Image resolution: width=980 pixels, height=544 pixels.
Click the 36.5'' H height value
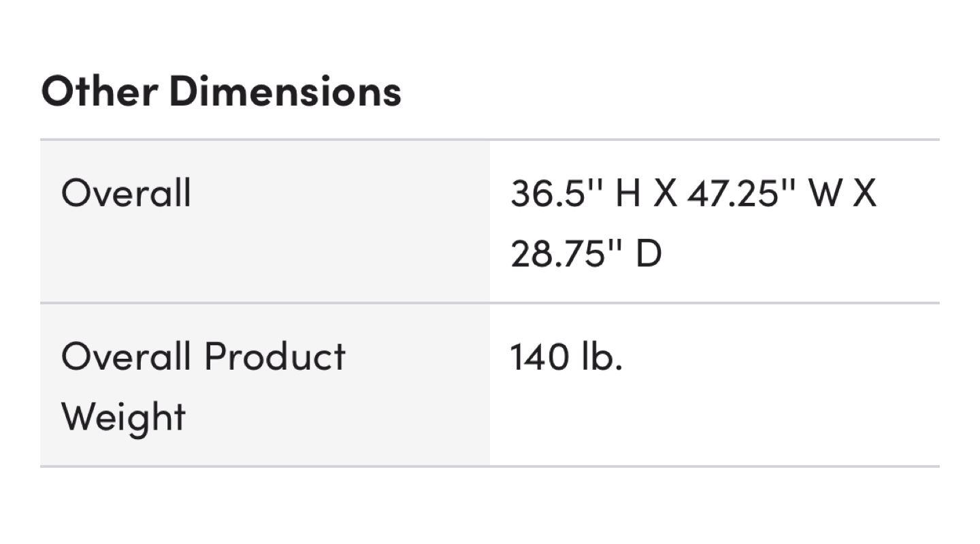pos(576,193)
